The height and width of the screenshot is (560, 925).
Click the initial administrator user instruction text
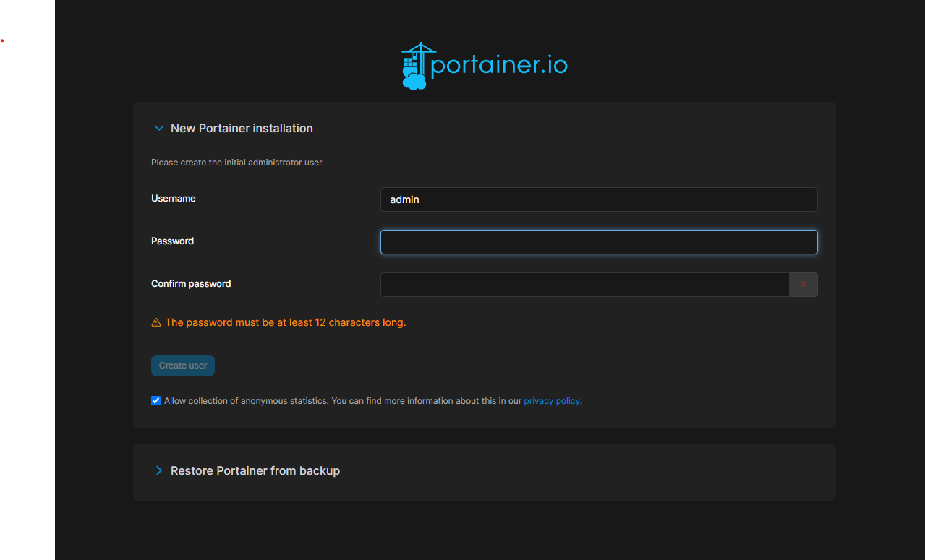coord(237,163)
